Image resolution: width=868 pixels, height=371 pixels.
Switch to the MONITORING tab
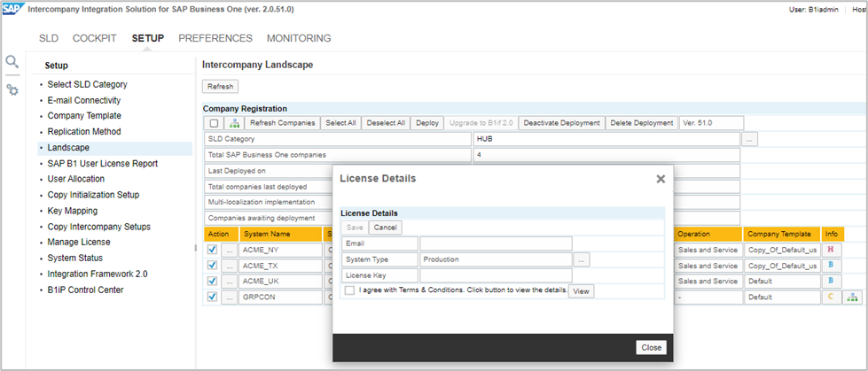(299, 38)
